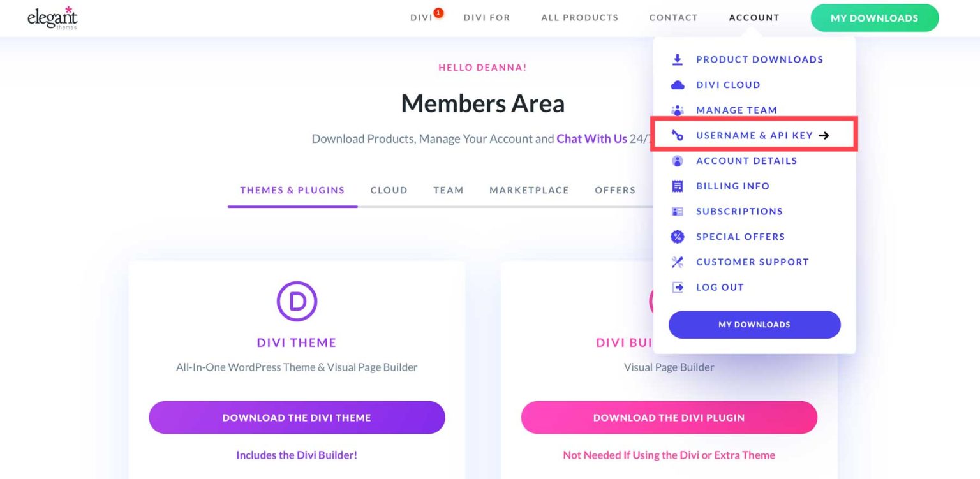Click the Customer Support tools icon

(676, 262)
